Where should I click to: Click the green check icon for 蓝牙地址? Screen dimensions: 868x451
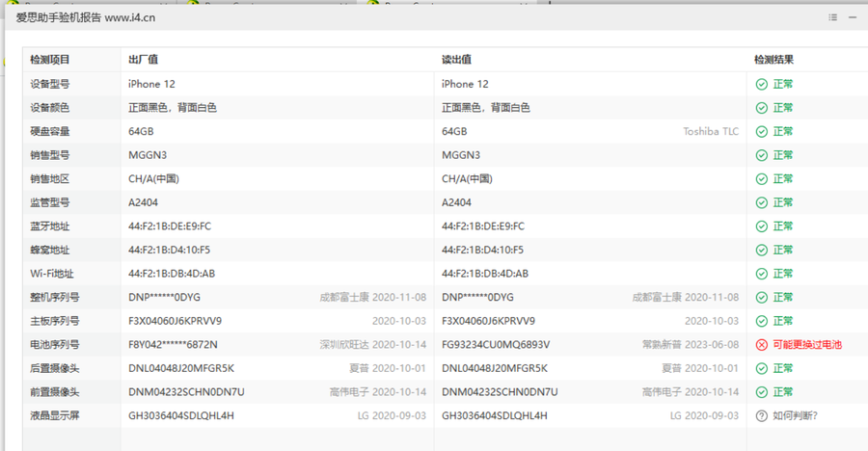(x=762, y=226)
